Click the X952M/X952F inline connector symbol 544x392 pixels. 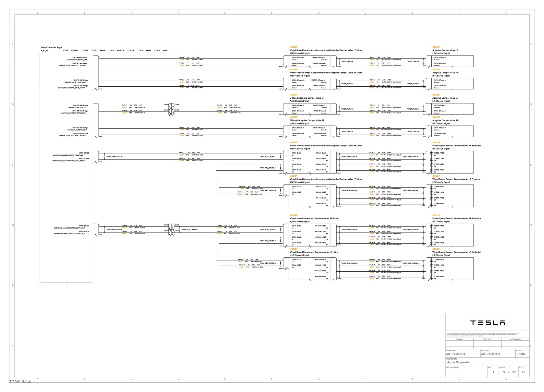point(171,230)
